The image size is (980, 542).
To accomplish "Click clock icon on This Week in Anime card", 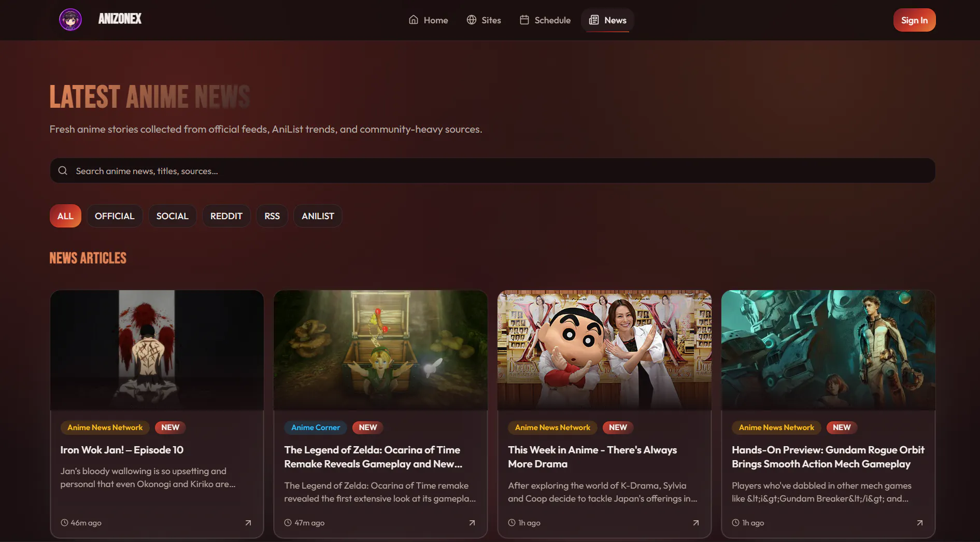I will pyautogui.click(x=512, y=523).
